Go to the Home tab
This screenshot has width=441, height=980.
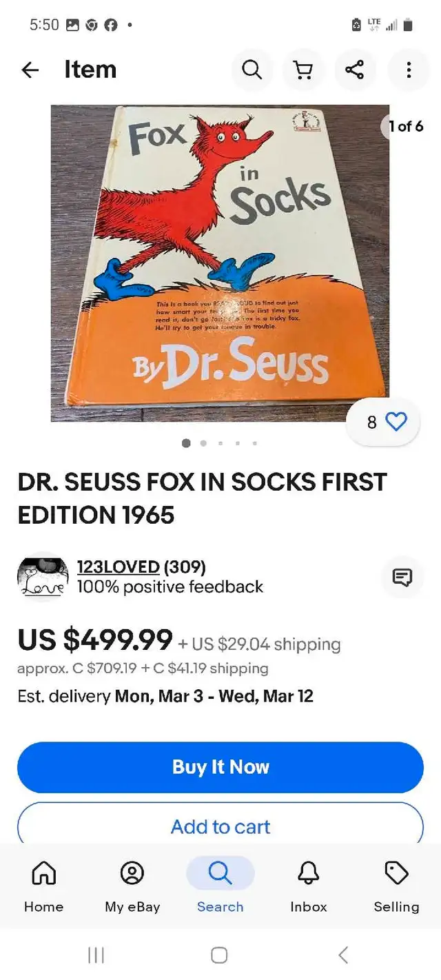click(43, 886)
